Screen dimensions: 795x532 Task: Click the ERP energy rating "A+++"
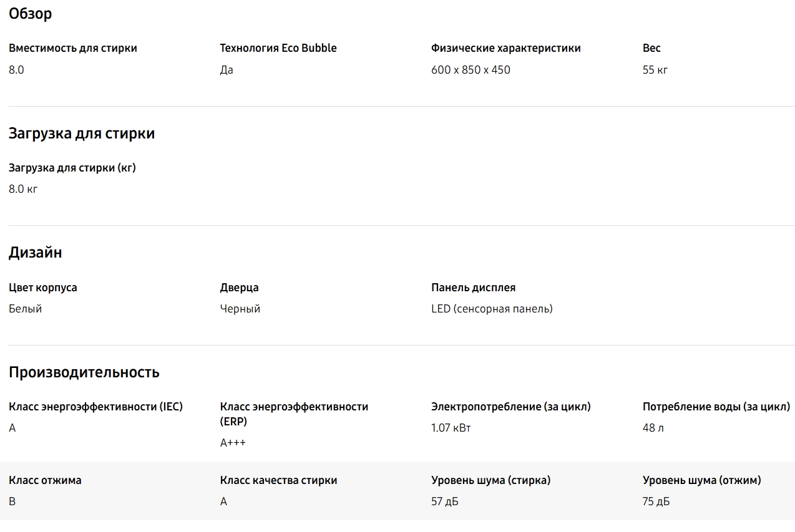click(x=233, y=443)
